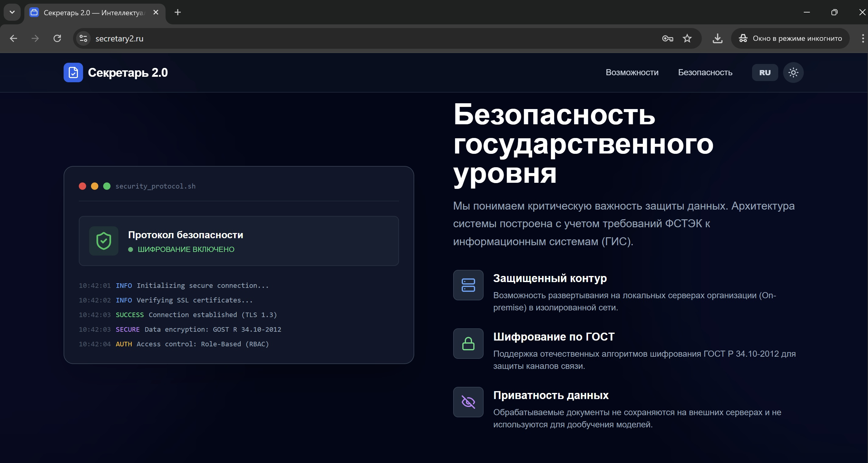Click the crossed-eye icon for Приватность данных
Viewport: 868px width, 463px height.
click(x=468, y=402)
